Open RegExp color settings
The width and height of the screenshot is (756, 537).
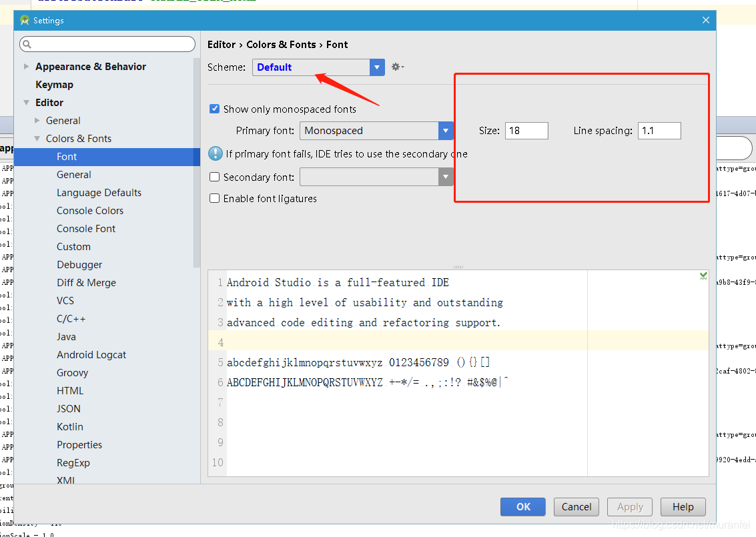tap(73, 463)
